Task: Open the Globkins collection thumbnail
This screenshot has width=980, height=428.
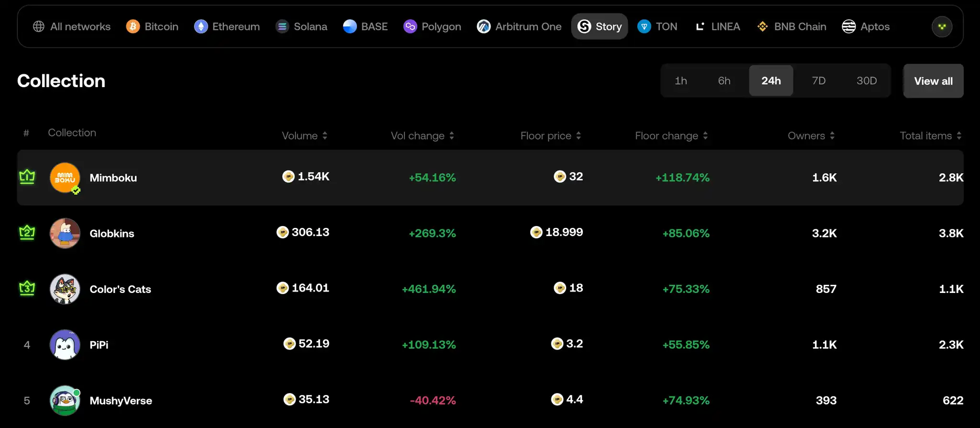Action: (x=65, y=233)
